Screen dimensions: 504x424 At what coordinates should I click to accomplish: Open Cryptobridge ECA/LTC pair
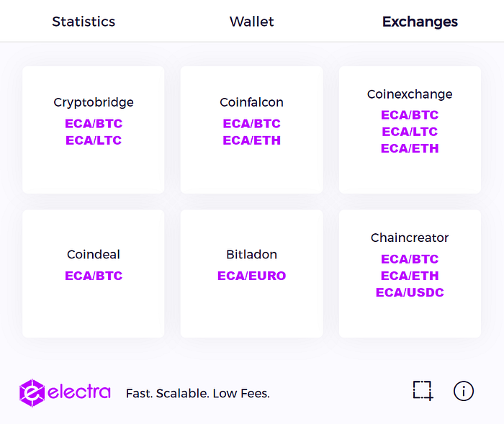pyautogui.click(x=94, y=140)
